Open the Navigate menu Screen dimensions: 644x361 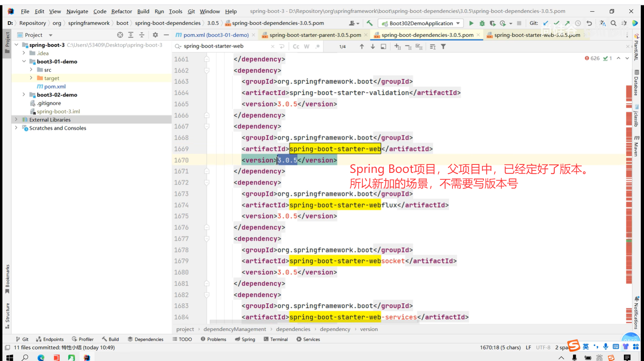(x=77, y=11)
